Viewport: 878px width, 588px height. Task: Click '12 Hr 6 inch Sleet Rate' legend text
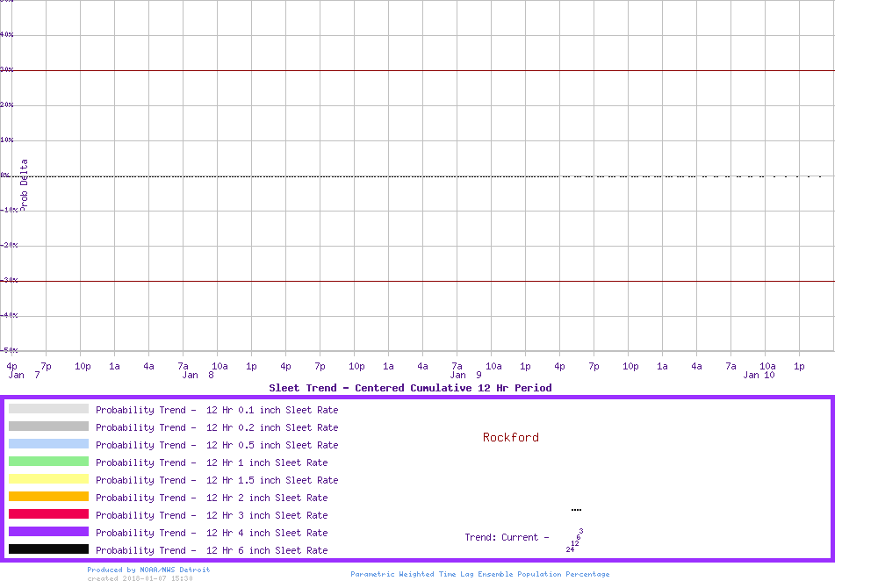[x=267, y=550]
